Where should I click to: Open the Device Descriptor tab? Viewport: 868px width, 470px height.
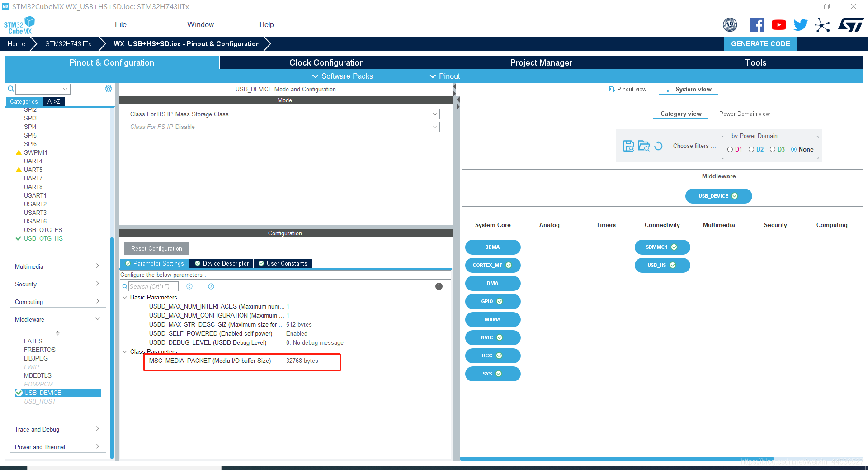(222, 264)
